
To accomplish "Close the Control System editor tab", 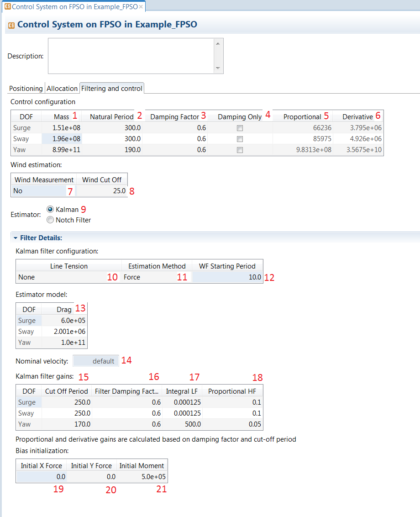I will [x=141, y=7].
